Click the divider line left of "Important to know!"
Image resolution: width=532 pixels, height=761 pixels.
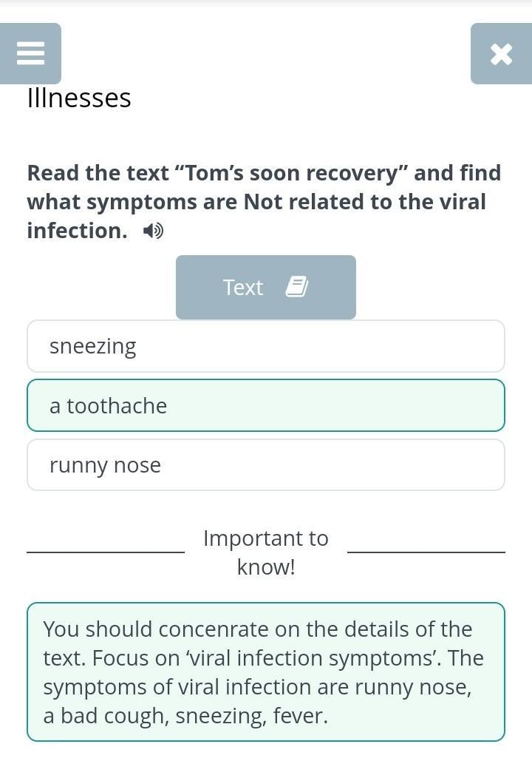[x=106, y=552]
